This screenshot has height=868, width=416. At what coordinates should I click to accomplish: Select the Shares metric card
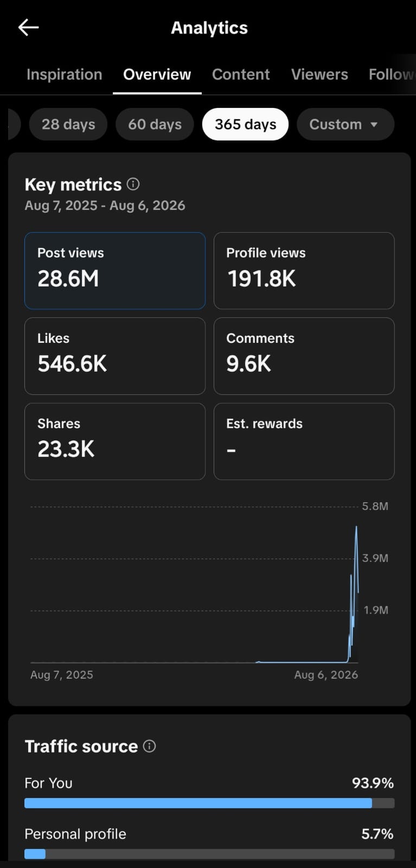115,441
